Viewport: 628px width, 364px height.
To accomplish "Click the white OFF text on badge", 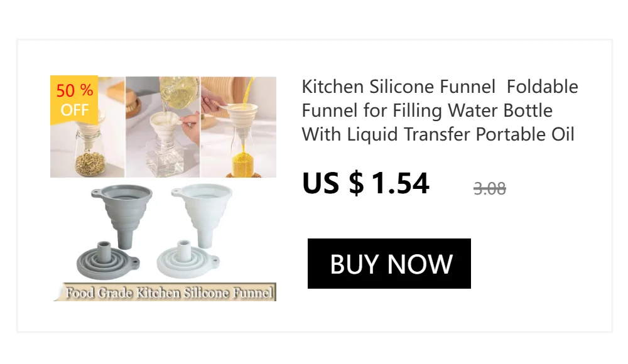I will pos(75,110).
